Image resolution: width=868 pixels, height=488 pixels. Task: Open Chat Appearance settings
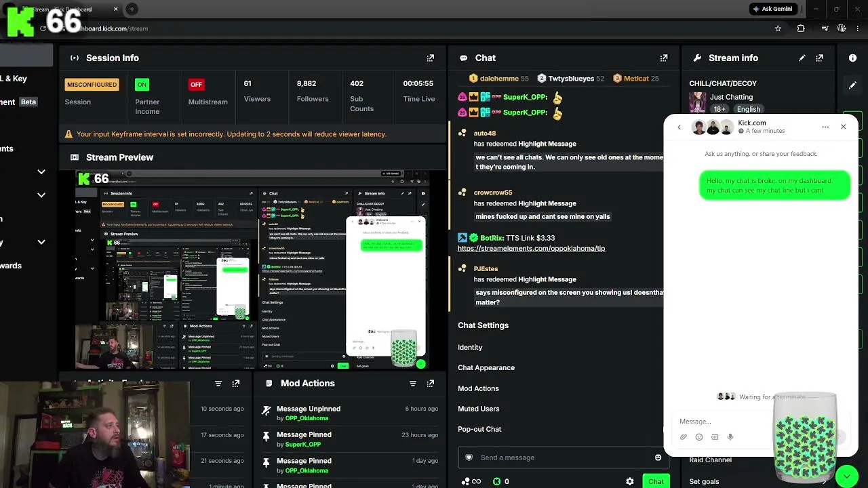tap(486, 367)
